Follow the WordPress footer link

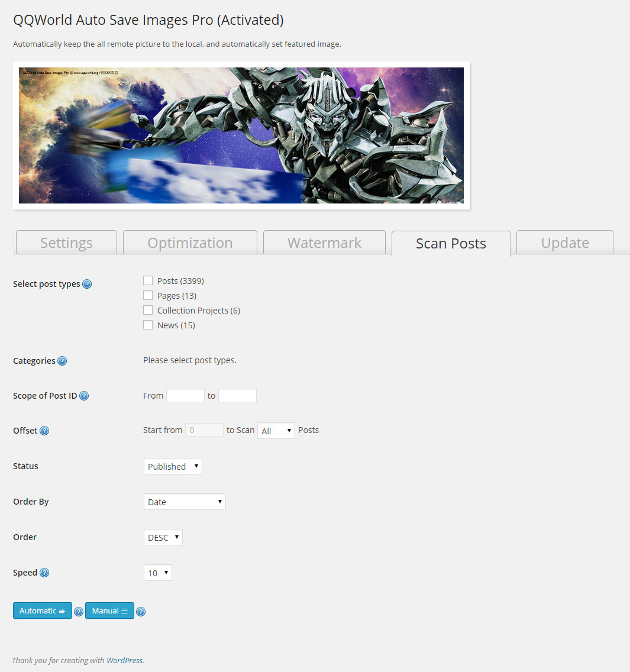coord(125,660)
